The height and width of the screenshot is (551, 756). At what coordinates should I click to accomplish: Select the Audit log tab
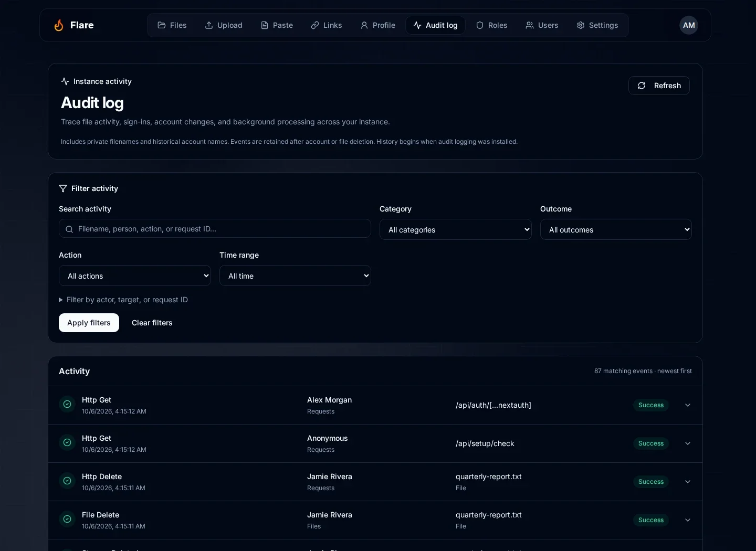click(435, 25)
